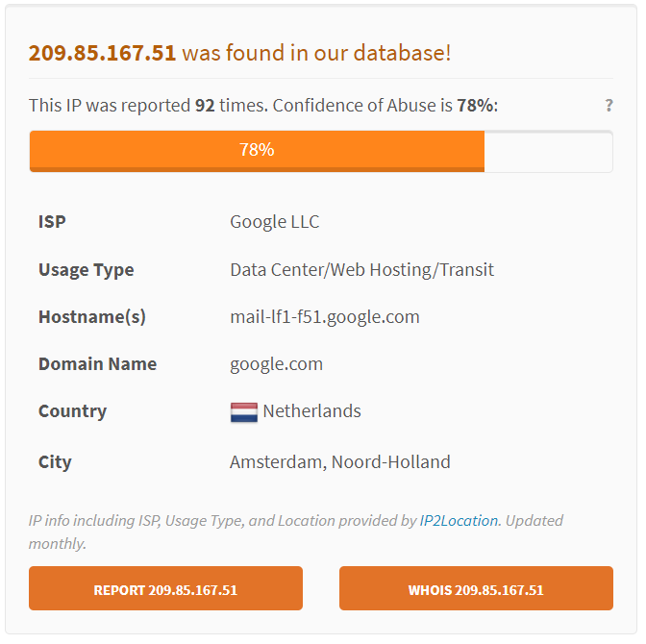
Task: Select the Amsterdam, Noord-Holland city value
Action: 340,462
